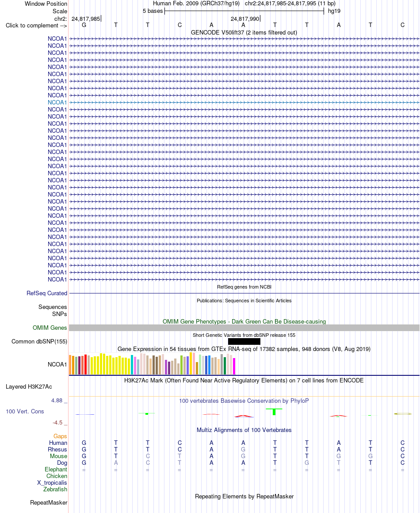Open 'Multiz Alignments of 100 Vertebrates' title
Image resolution: width=420 pixels, height=513 pixels.
(244, 430)
